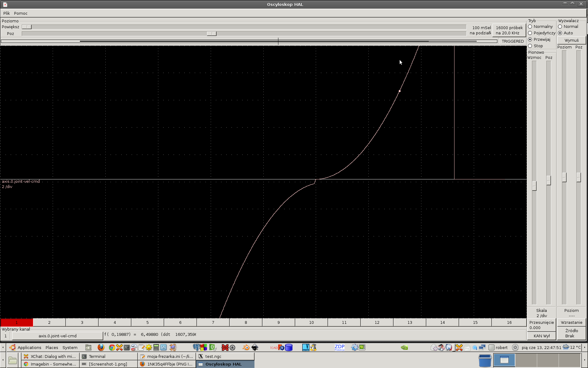Select channel 1
The width and height of the screenshot is (588, 368).
tap(17, 322)
